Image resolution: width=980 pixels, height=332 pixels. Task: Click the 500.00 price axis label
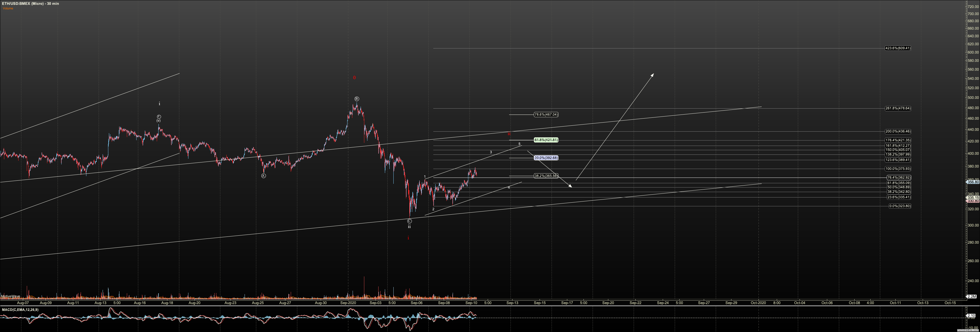pos(973,98)
